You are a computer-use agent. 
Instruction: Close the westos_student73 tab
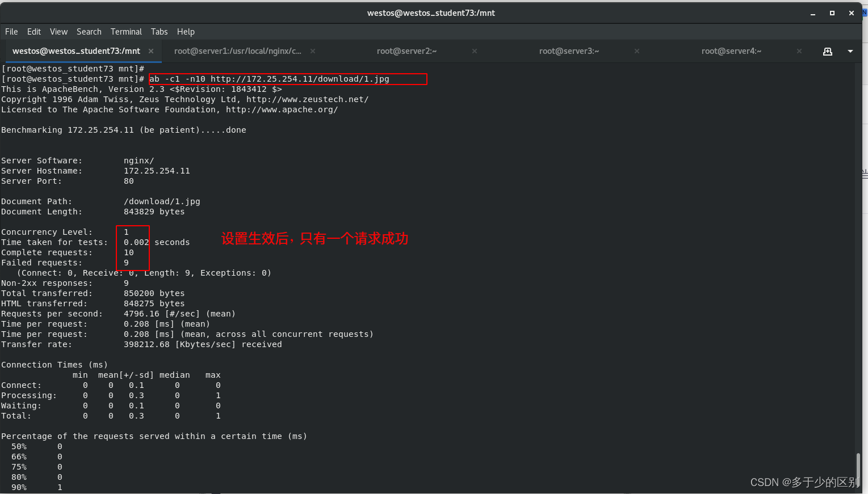click(151, 51)
